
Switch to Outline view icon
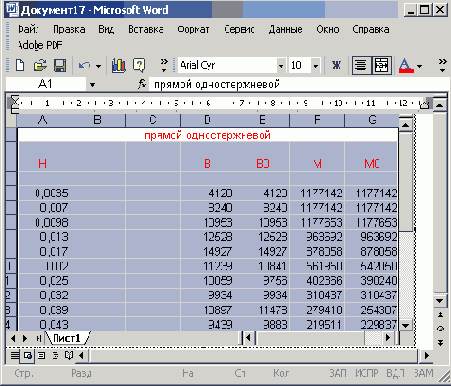coord(55,355)
